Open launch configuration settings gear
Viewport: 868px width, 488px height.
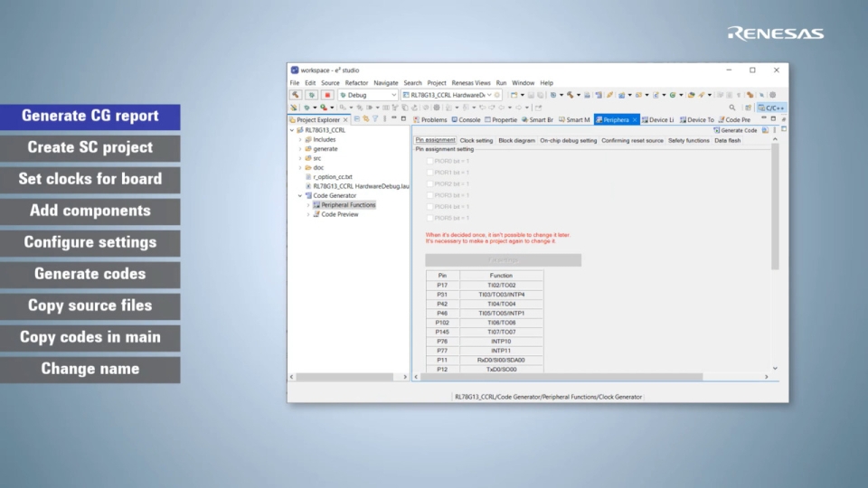[x=497, y=95]
